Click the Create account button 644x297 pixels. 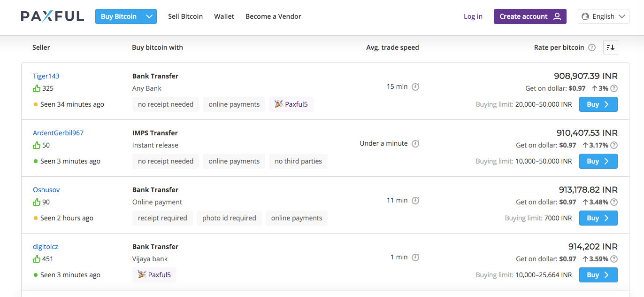click(530, 16)
